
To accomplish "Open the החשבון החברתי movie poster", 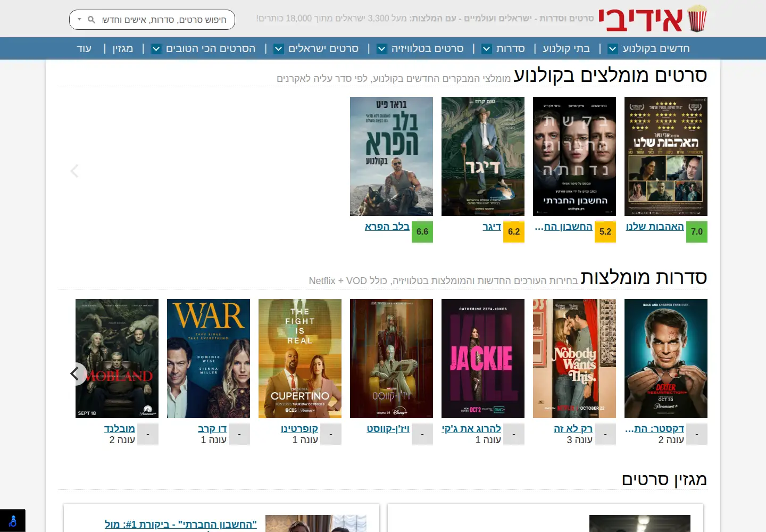I will (574, 156).
